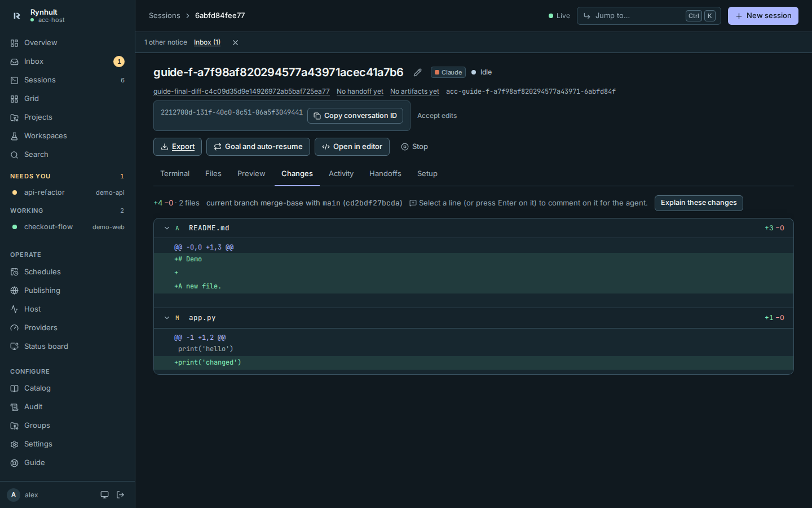Viewport: 812px width, 508px height.
Task: Open the guide-final-diff branch link
Action: [241, 91]
